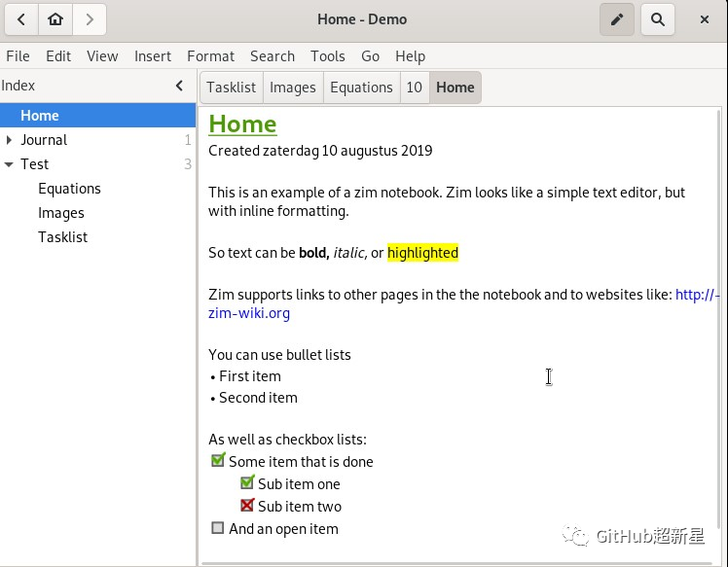Click the italic word 'italic,'

click(350, 253)
